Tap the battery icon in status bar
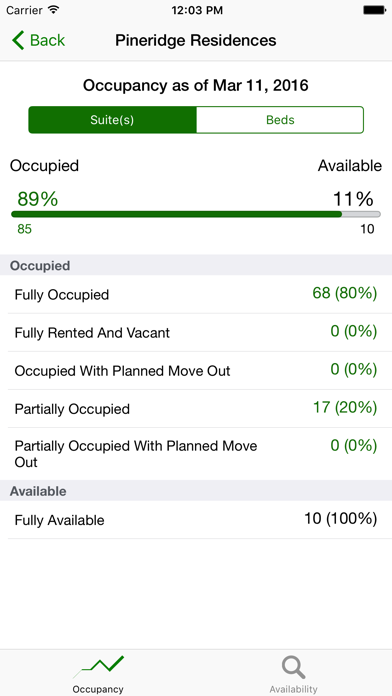Screen dimensions: 392x696 pos(374,10)
